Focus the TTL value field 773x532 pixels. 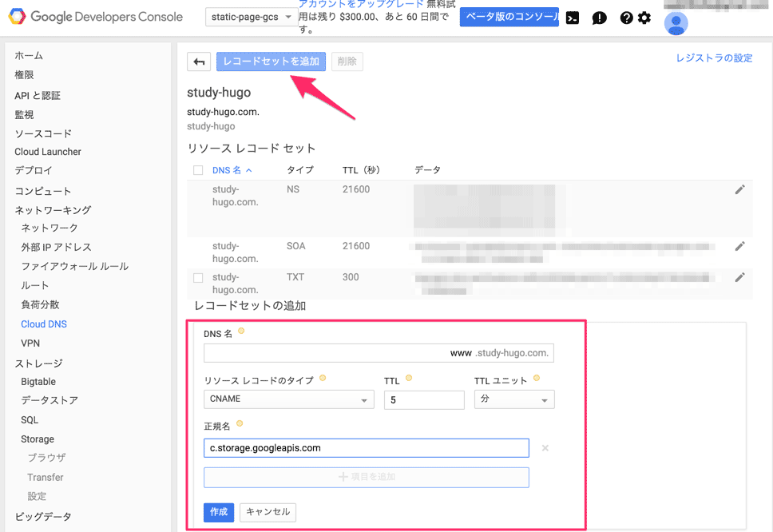pos(424,400)
